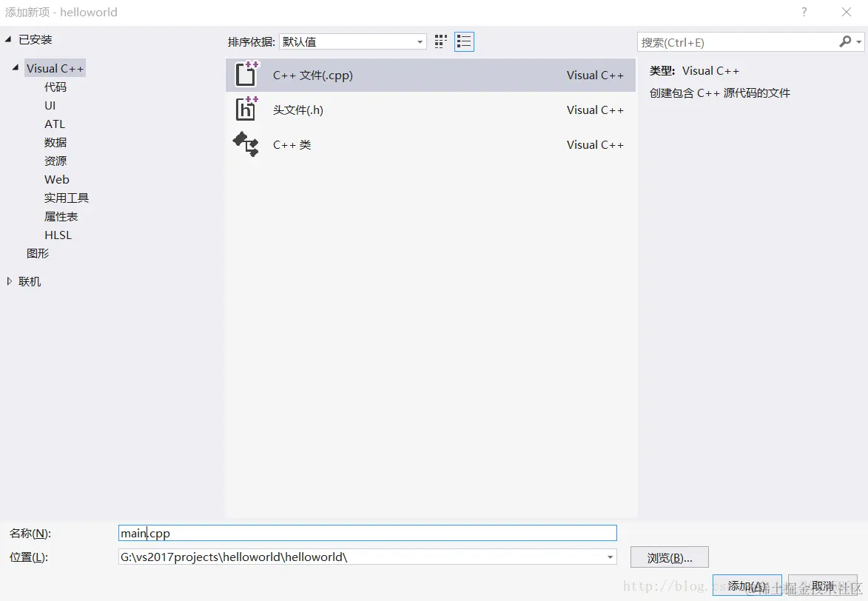Click the 添加(A) button
The height and width of the screenshot is (601, 868).
(x=747, y=584)
